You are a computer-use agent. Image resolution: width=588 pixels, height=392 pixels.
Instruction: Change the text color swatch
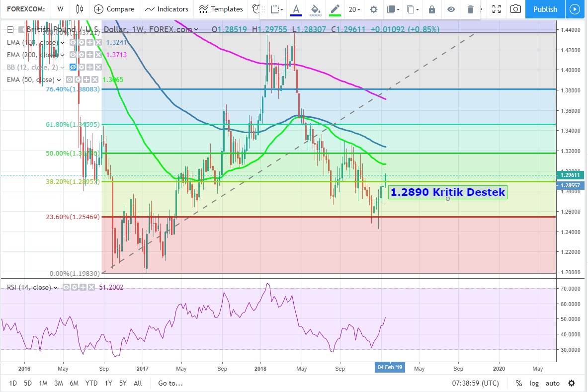click(296, 9)
